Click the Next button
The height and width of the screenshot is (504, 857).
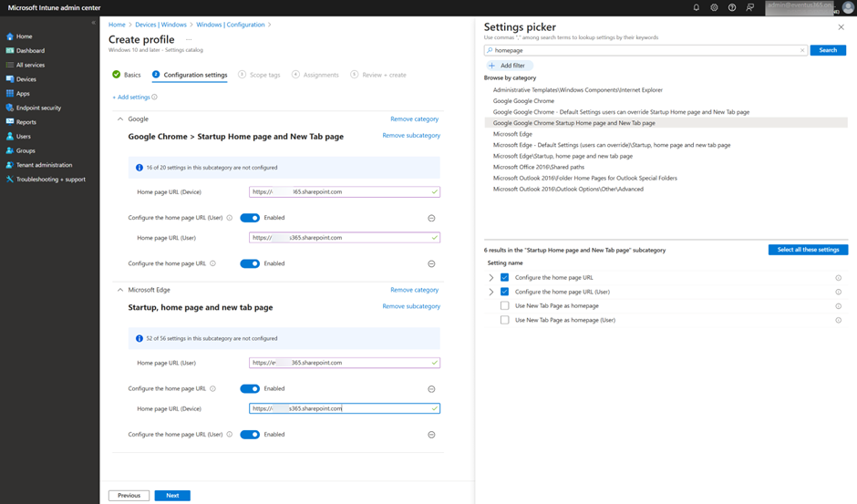[x=172, y=495]
